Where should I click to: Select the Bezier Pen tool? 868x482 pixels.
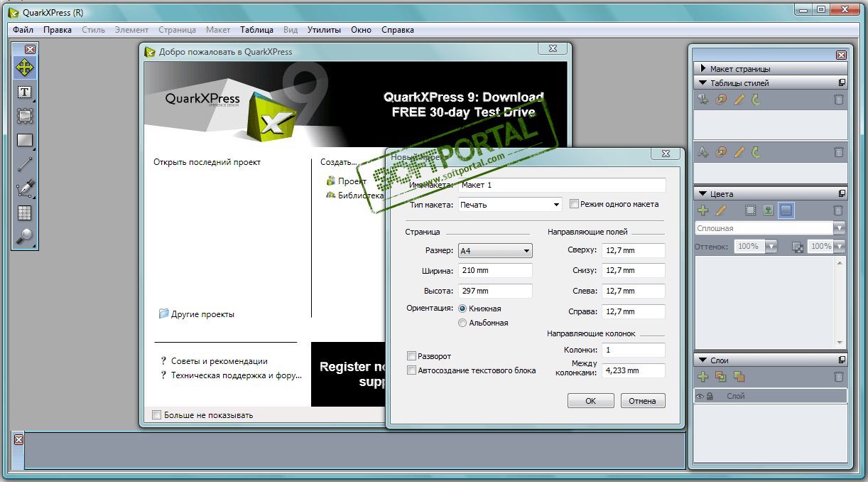25,188
